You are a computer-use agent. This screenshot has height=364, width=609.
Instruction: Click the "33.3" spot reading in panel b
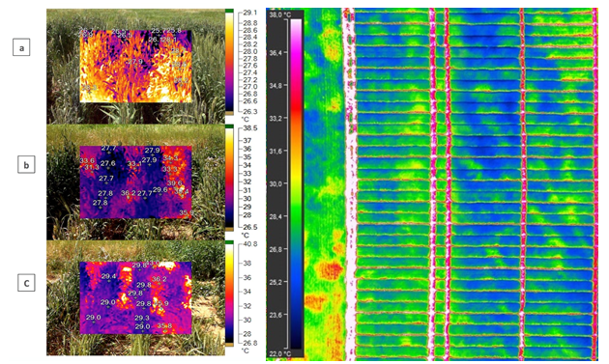[169, 169]
